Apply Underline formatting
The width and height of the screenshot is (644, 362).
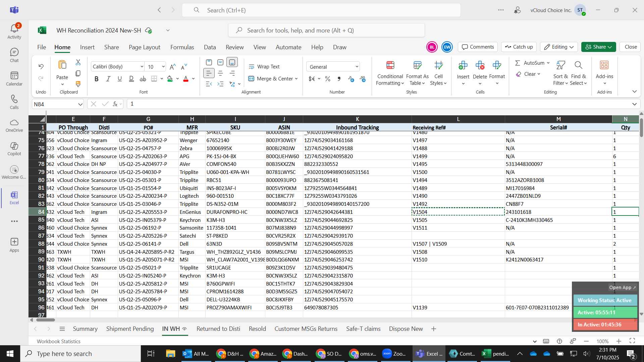click(x=120, y=79)
